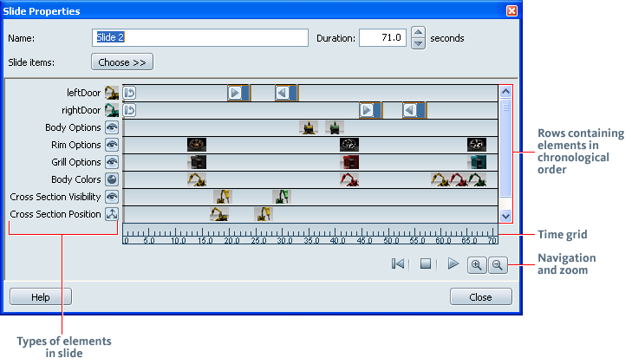The height and width of the screenshot is (364, 632).
Task: Select the second Cross Section Position thumbnail
Action: (x=264, y=214)
